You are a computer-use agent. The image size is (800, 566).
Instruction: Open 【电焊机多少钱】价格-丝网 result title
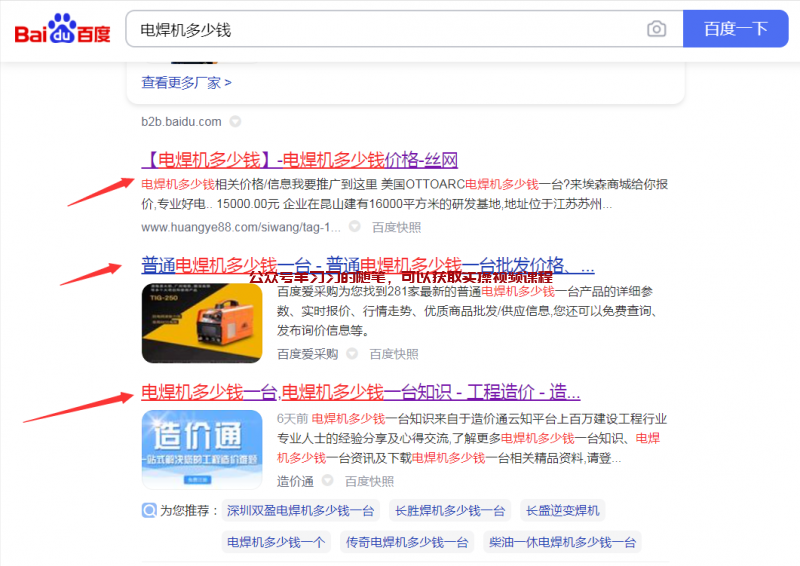coord(299,160)
